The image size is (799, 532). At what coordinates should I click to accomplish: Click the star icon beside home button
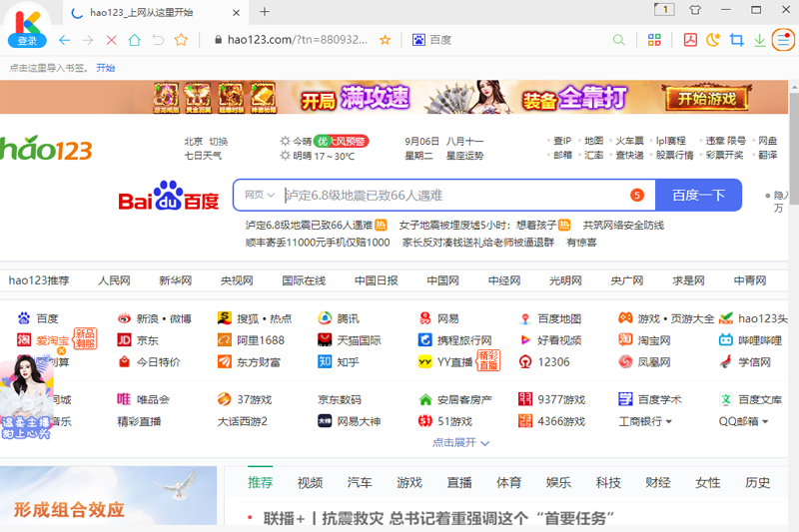181,40
